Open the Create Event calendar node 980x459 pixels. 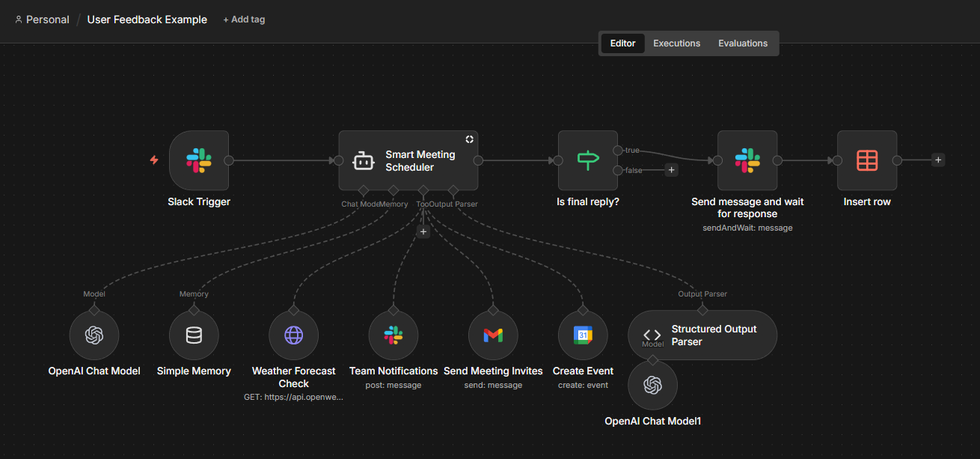point(583,335)
